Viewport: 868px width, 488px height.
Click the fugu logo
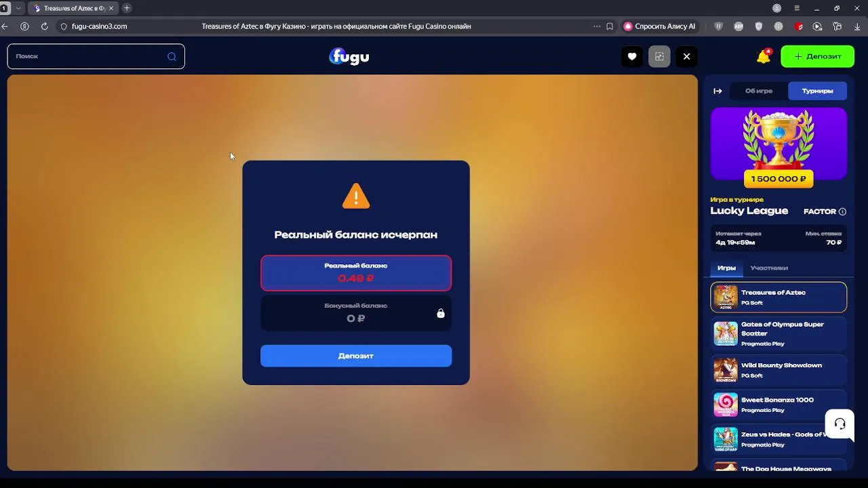click(x=349, y=56)
